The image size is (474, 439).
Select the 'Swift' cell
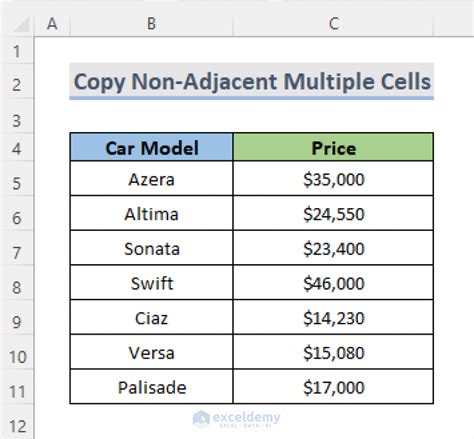click(151, 283)
